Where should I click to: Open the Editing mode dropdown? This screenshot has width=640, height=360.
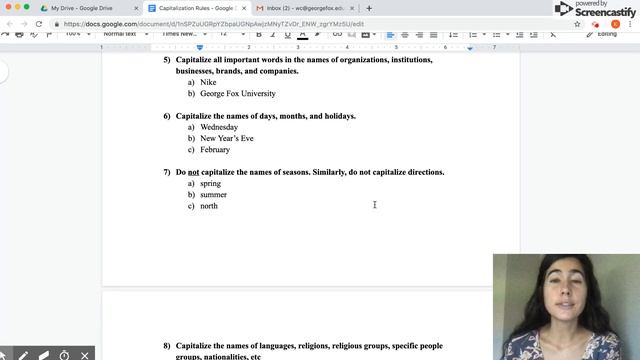pos(602,34)
